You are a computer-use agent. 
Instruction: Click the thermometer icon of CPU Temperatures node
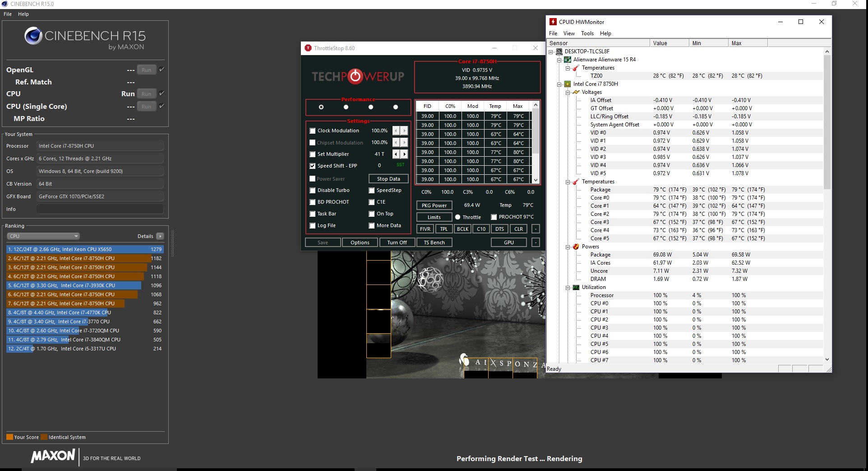tap(576, 182)
